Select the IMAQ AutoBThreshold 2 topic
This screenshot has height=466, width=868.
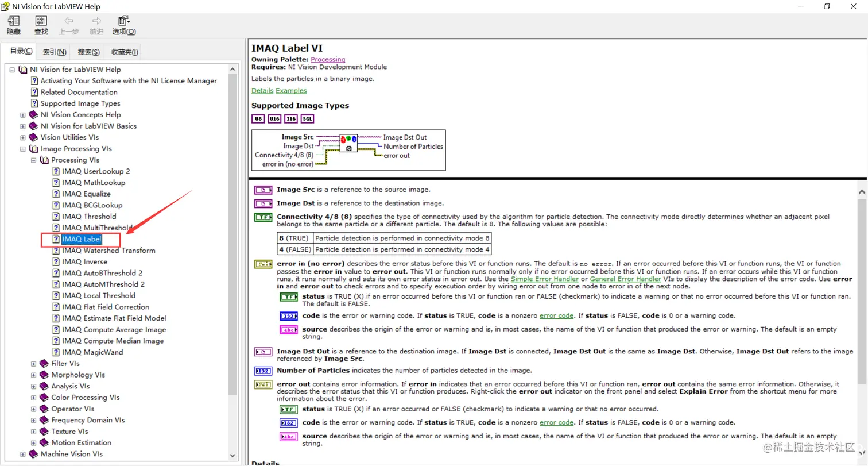click(x=102, y=273)
